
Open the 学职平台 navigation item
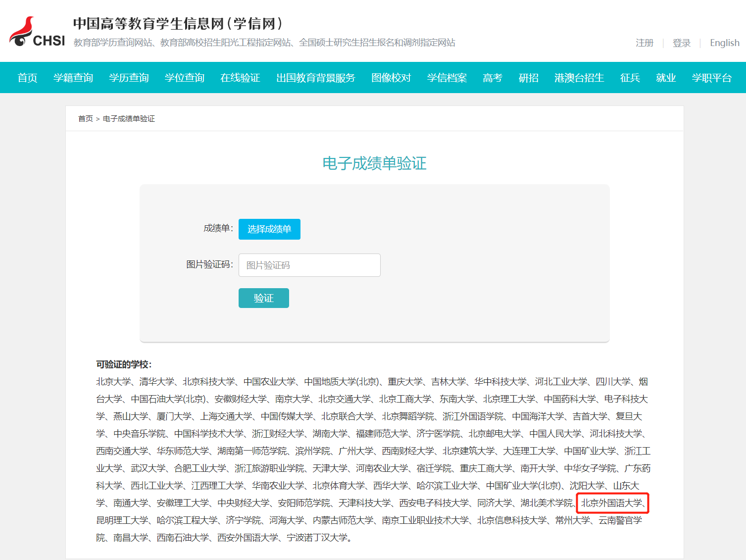tap(711, 78)
